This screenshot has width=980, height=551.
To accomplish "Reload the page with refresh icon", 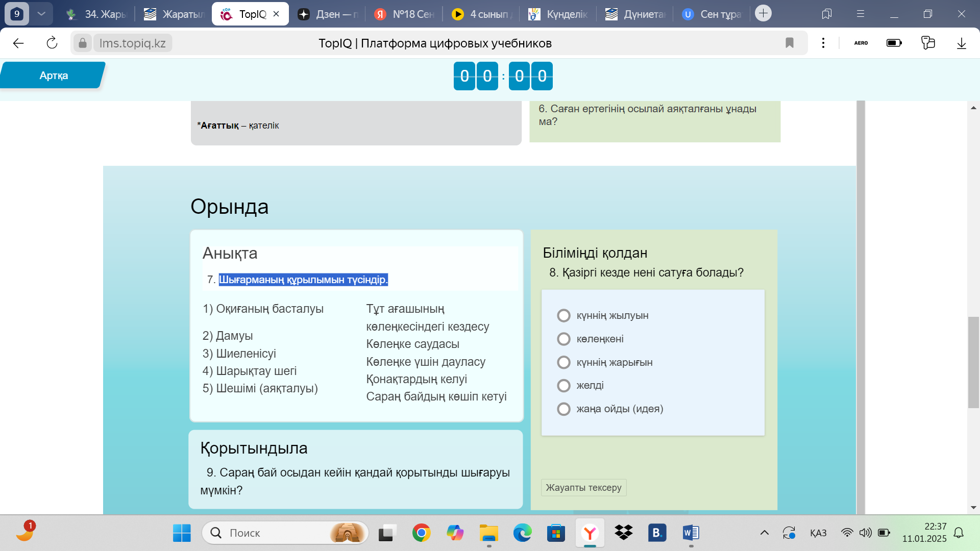I will [x=52, y=43].
